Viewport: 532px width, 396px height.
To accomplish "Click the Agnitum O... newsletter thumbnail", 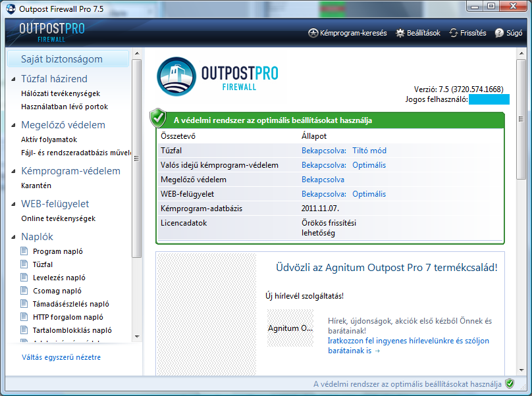I will pos(290,328).
